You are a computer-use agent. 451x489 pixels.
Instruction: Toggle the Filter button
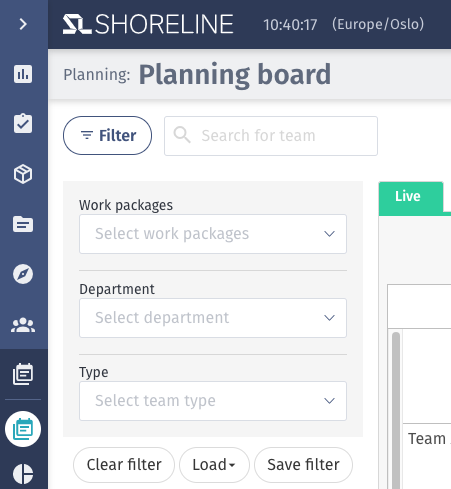point(107,135)
